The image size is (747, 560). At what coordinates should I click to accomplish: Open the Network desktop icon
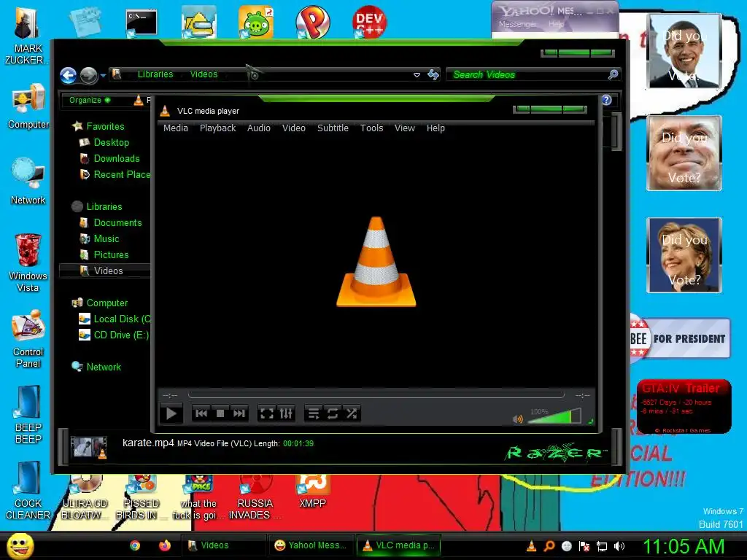[x=28, y=182]
